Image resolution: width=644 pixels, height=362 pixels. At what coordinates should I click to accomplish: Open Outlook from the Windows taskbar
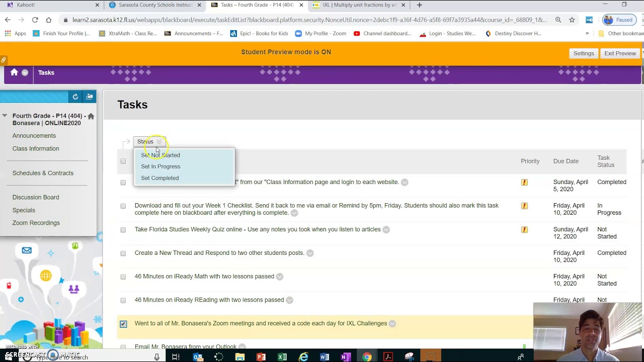[198, 357]
